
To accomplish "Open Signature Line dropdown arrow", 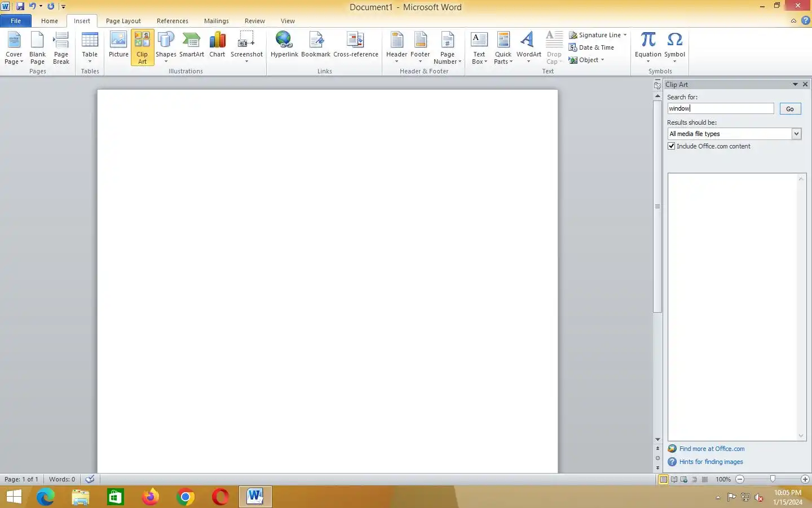I will pyautogui.click(x=625, y=35).
